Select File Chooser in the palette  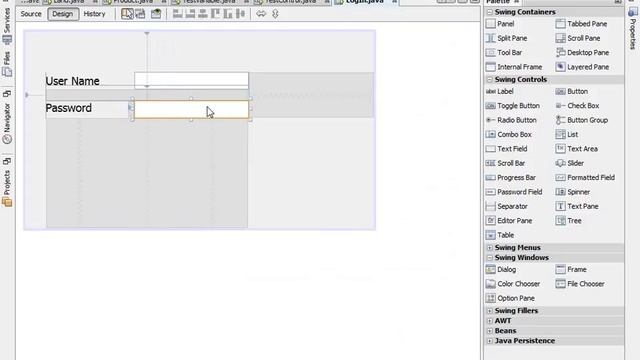(580, 284)
